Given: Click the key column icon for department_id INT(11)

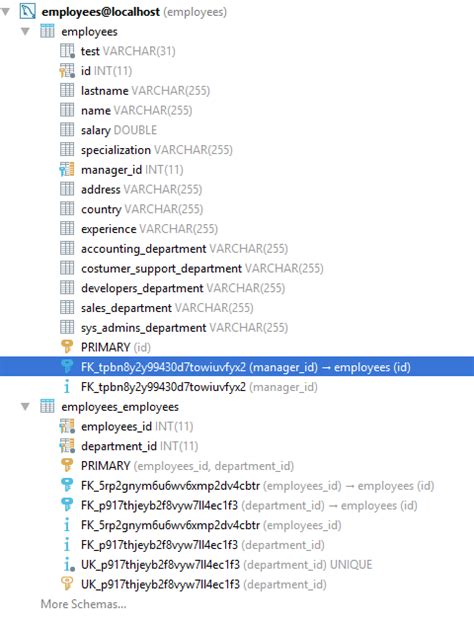Looking at the screenshot, I should pyautogui.click(x=67, y=446).
